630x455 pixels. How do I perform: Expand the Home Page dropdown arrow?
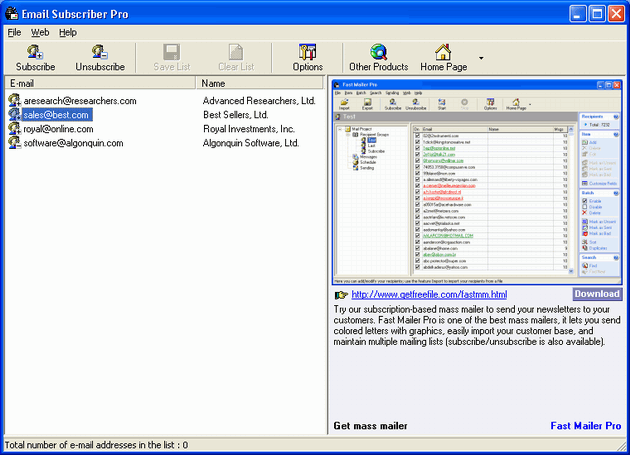481,59
